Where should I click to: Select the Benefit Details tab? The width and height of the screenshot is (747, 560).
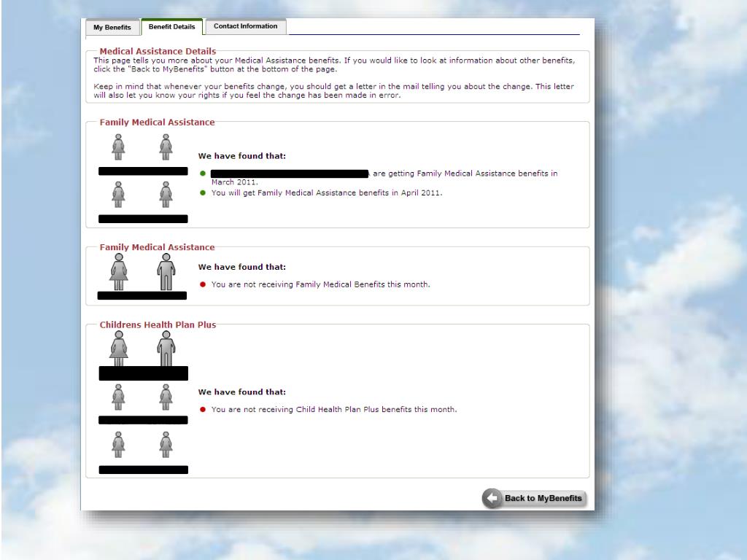coord(172,27)
